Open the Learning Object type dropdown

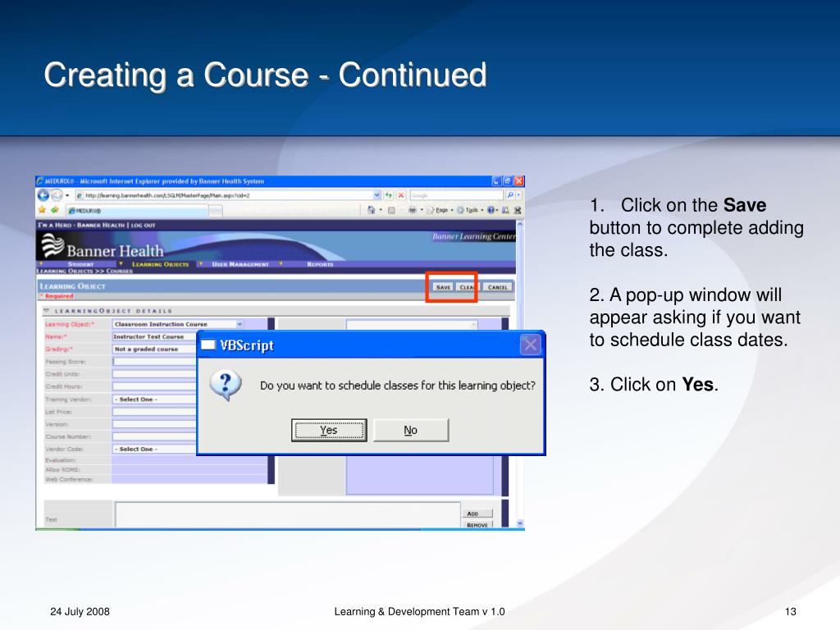[x=240, y=324]
